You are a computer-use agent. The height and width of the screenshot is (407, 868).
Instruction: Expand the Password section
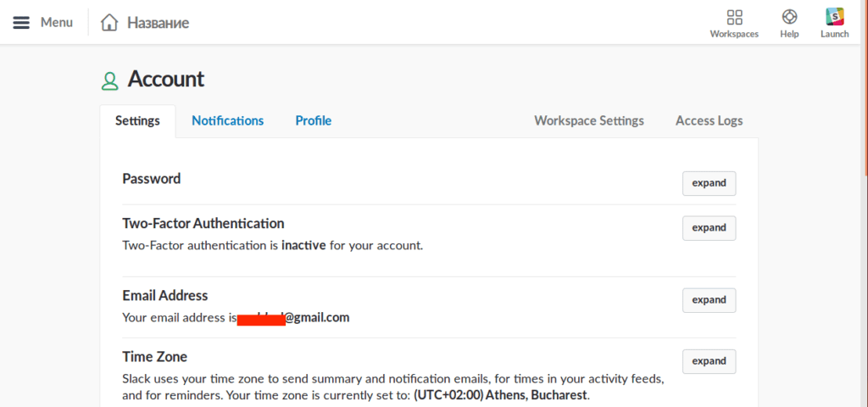pos(709,183)
